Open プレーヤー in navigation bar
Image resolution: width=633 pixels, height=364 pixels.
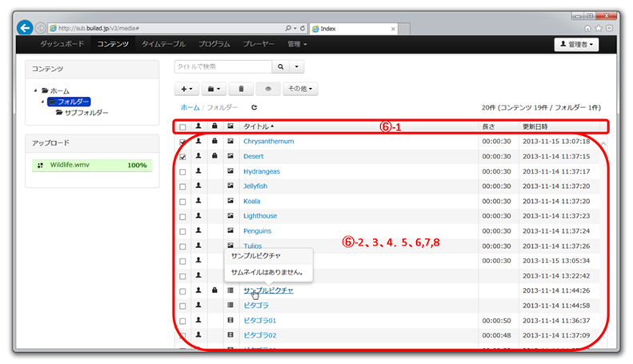258,44
